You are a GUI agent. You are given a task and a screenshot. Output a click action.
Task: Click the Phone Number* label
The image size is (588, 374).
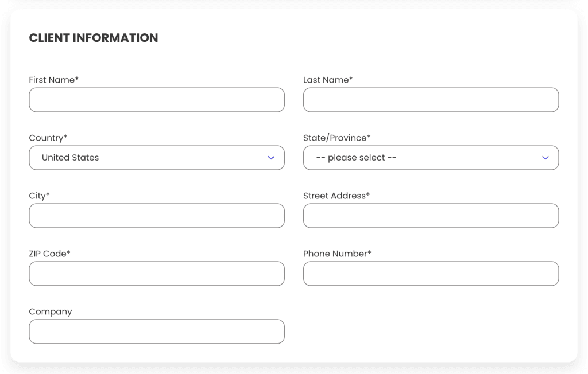[x=337, y=254]
